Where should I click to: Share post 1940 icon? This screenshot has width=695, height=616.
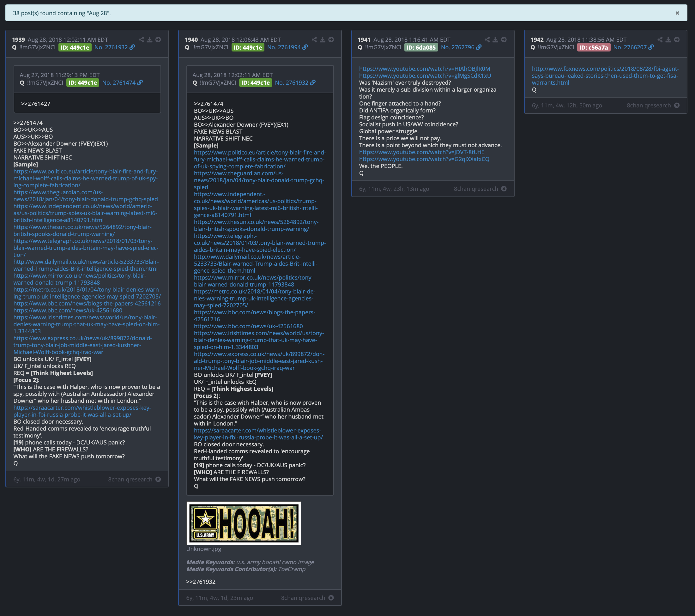(x=314, y=40)
